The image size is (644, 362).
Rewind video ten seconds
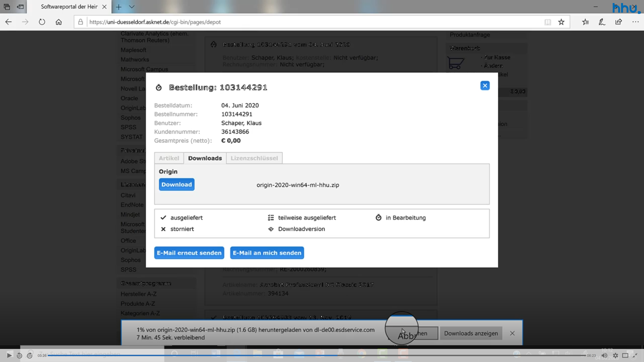click(x=19, y=355)
